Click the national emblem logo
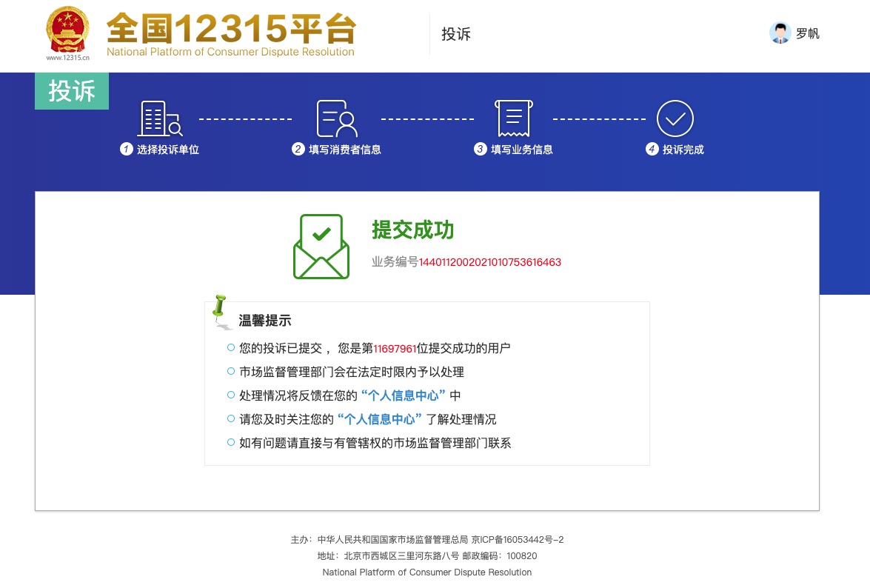The image size is (870, 588). point(67,30)
